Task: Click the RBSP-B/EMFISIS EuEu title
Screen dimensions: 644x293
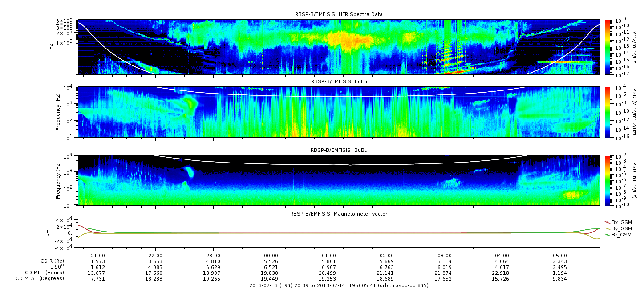Action: 338,82
